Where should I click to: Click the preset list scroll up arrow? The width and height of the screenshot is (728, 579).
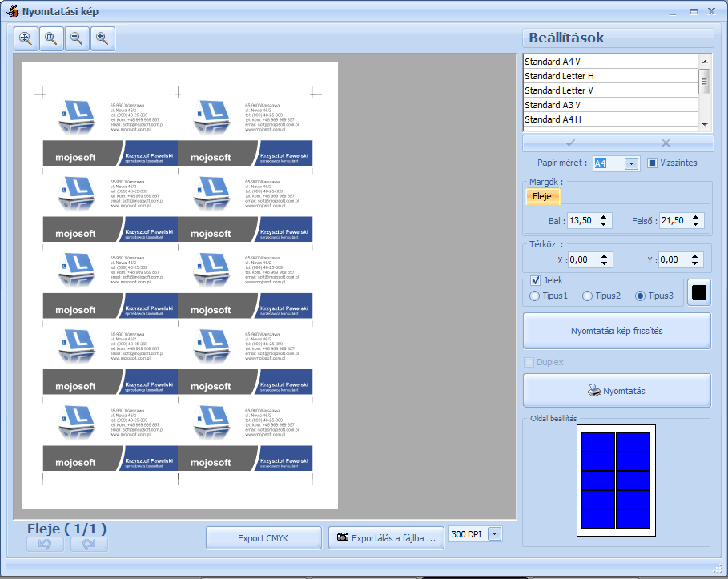[705, 62]
